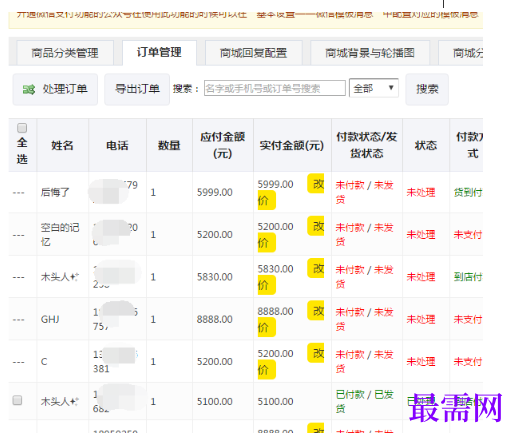Tick the 全选 select-all checkbox
Viewport: 521px width, 439px height.
tap(22, 128)
